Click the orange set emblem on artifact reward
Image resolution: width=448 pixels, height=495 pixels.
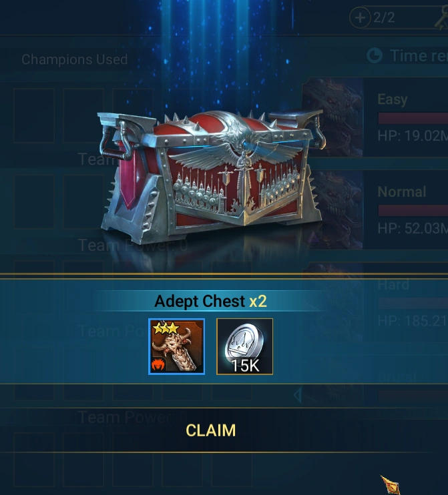pyautogui.click(x=159, y=366)
